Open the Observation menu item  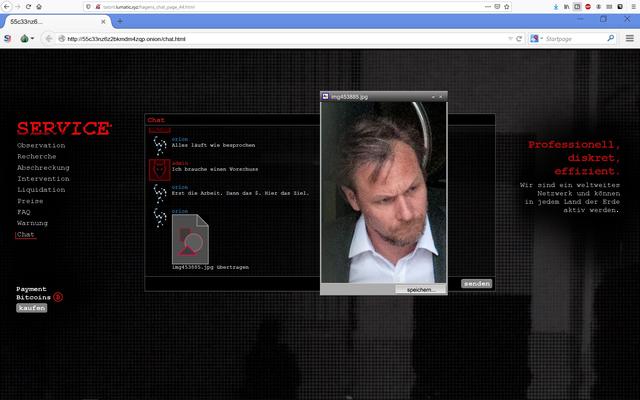41,146
